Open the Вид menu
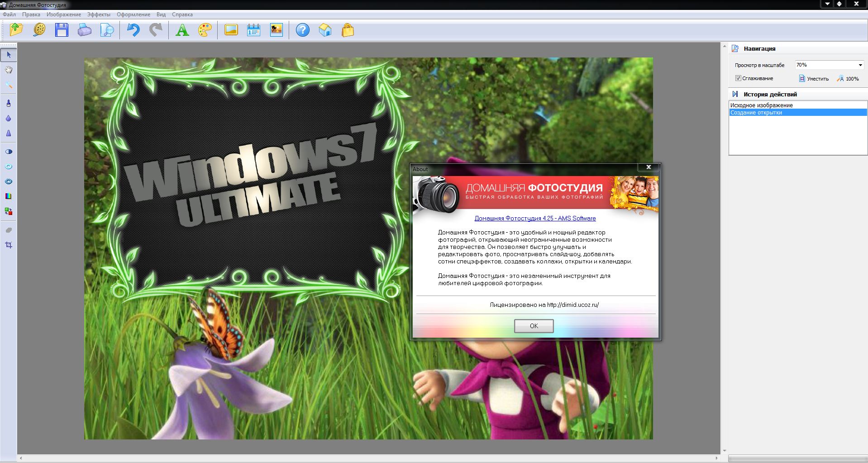The height and width of the screenshot is (463, 868). click(161, 14)
